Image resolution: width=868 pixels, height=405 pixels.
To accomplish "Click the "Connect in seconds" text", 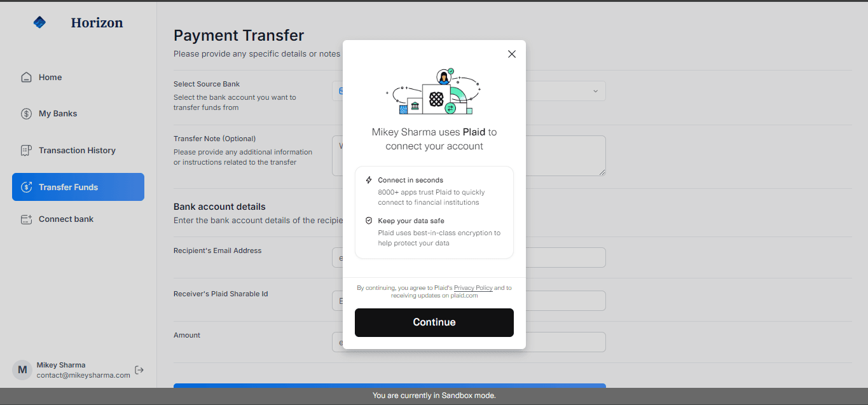I will coord(411,180).
